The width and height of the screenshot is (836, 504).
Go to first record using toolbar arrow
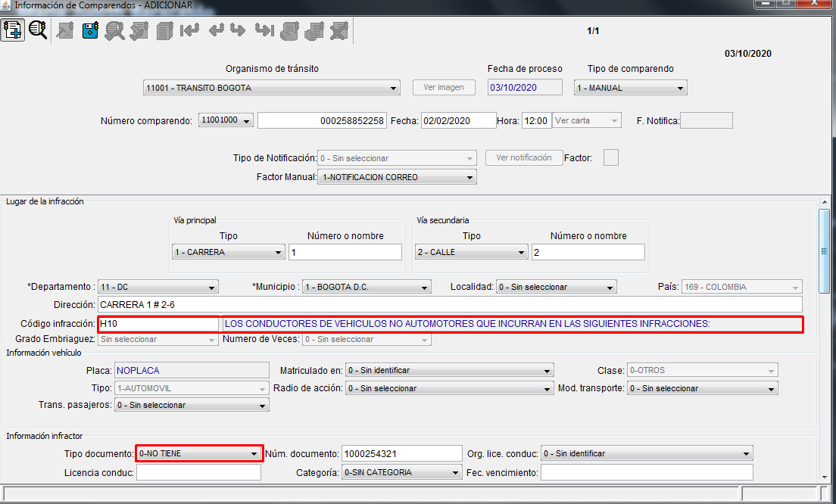(x=189, y=31)
